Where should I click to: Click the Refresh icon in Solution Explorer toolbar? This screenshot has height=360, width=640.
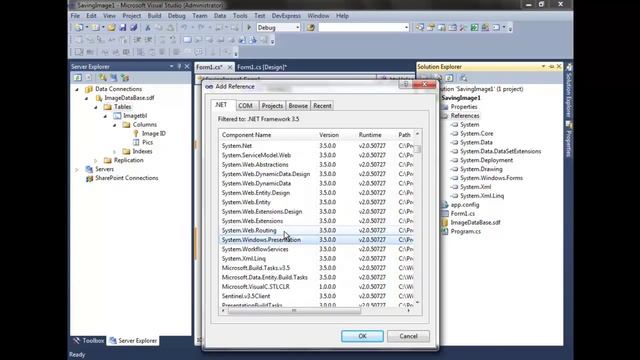[449, 78]
